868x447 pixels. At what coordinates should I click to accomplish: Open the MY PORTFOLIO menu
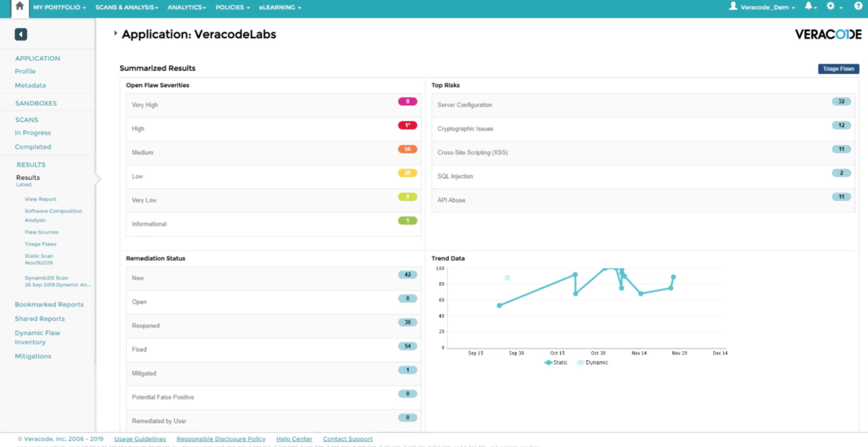pyautogui.click(x=60, y=8)
